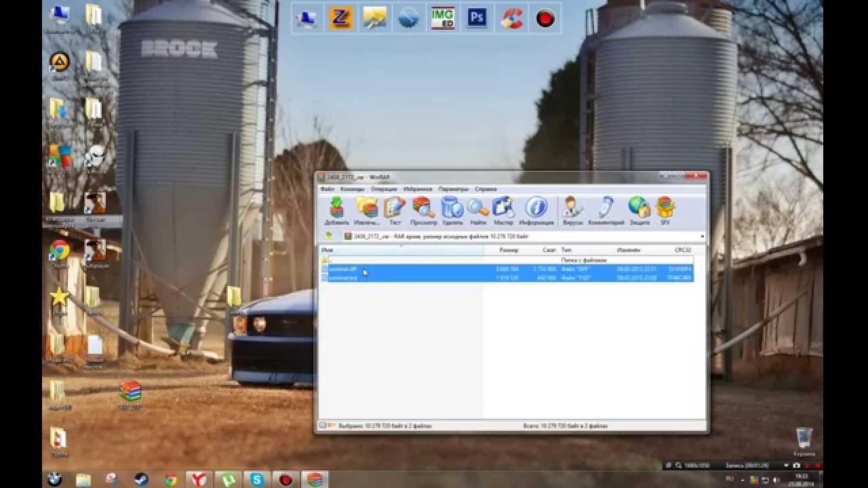Open the Recycle Bin on desktop
This screenshot has height=488, width=868.
tap(804, 441)
